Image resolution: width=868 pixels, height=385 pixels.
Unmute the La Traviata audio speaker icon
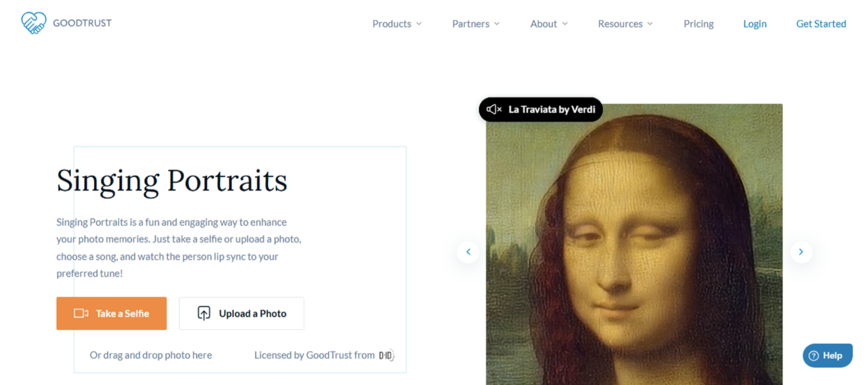coord(494,109)
